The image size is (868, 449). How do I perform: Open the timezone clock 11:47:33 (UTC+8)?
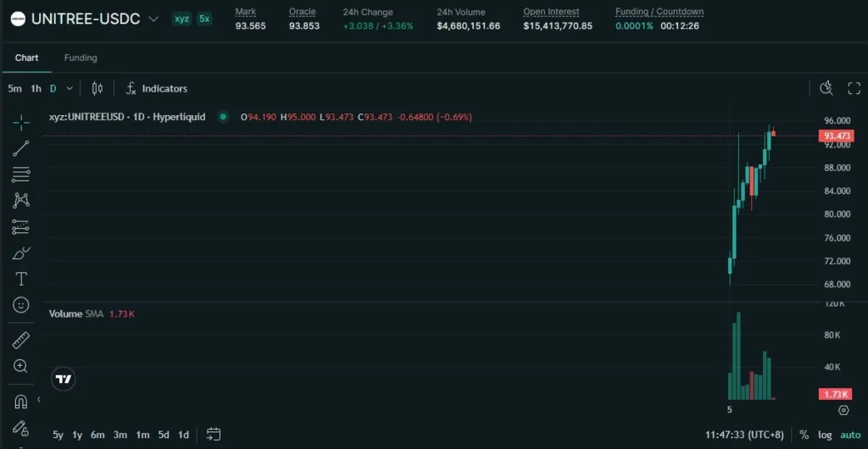click(744, 435)
